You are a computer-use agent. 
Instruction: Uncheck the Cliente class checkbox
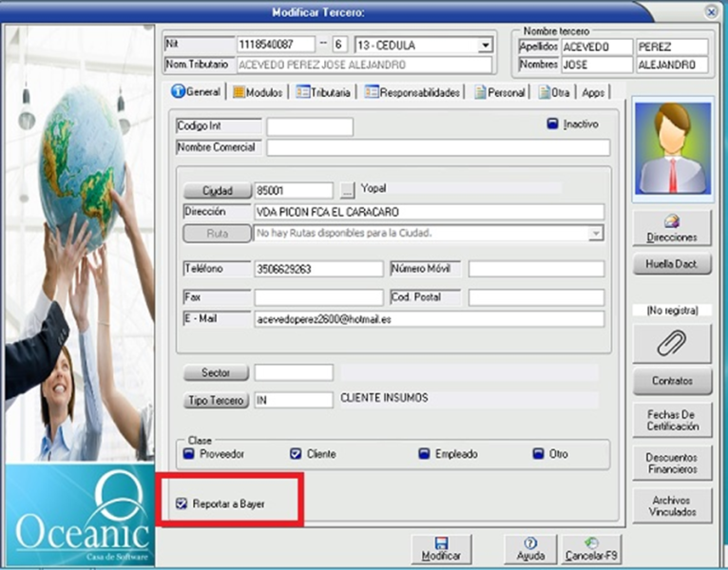(296, 454)
